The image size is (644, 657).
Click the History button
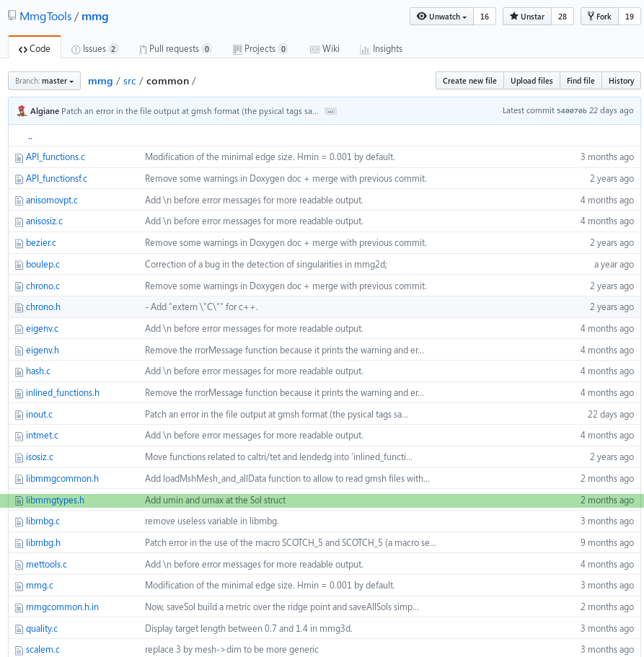coord(621,81)
